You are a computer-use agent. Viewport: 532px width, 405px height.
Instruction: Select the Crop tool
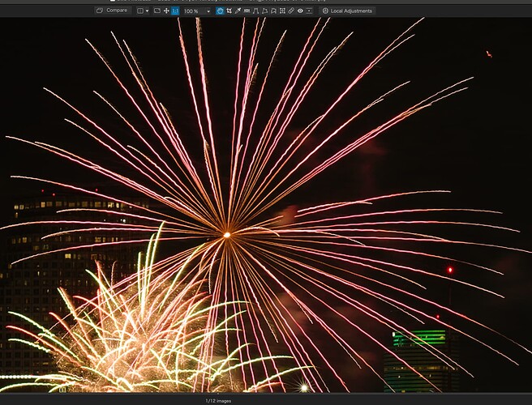tap(229, 11)
